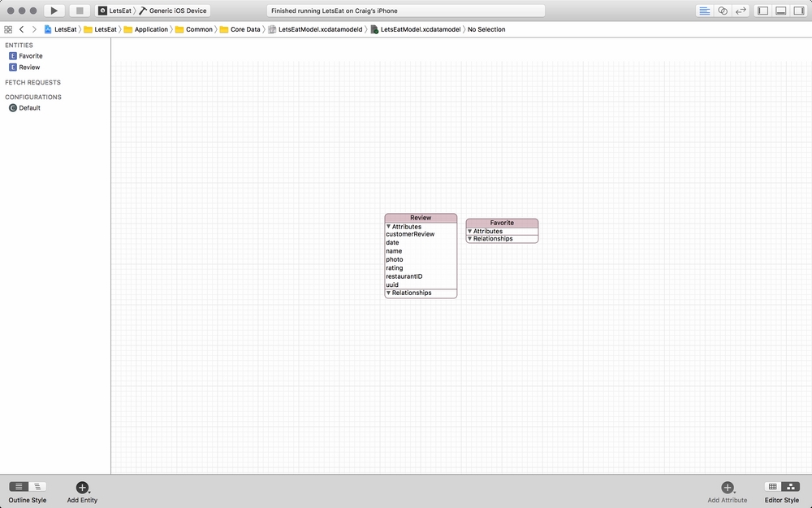Go back in file history
This screenshot has width=812, height=508.
[x=21, y=29]
